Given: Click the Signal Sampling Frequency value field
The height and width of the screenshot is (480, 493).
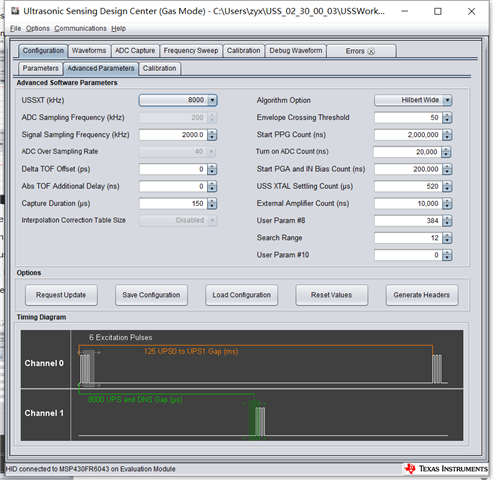Looking at the screenshot, I should click(x=173, y=135).
